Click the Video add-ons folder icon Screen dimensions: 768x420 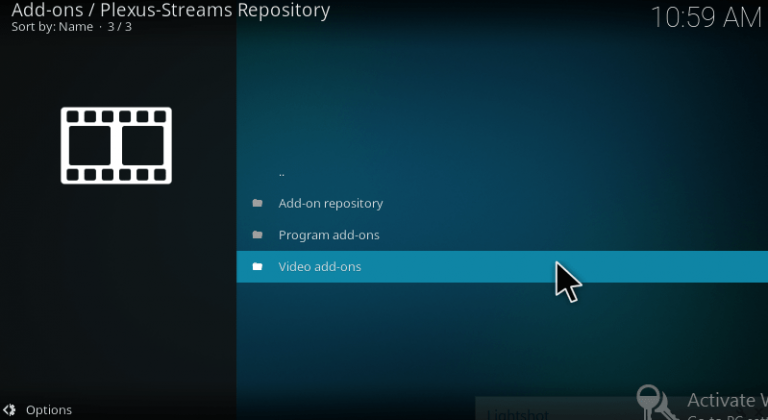pyautogui.click(x=257, y=267)
